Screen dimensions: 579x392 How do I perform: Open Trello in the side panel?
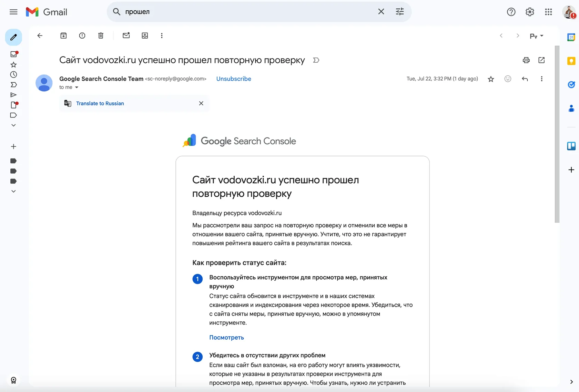(x=571, y=146)
